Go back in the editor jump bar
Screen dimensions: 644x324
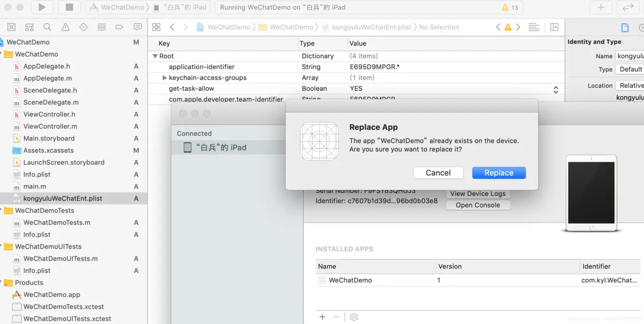(x=172, y=27)
